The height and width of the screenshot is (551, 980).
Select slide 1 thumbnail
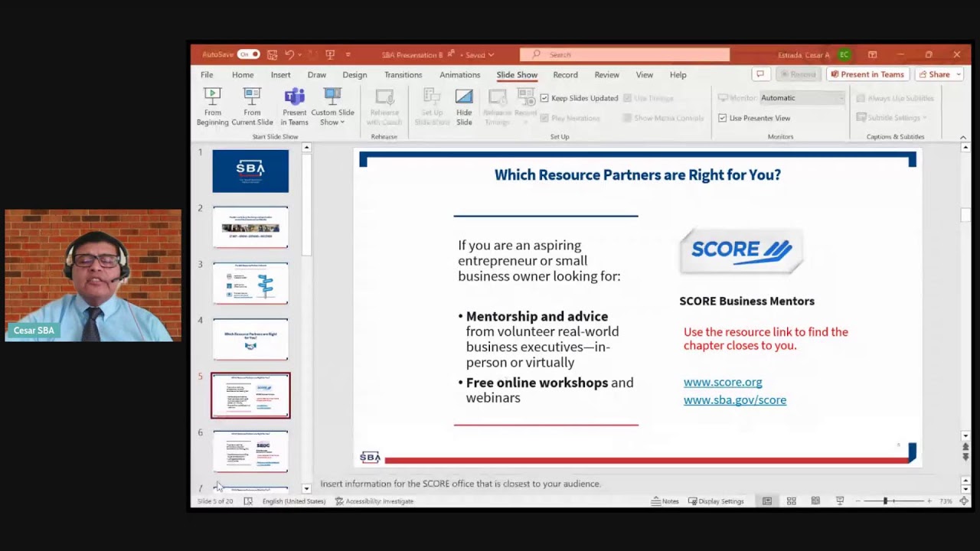pyautogui.click(x=250, y=171)
